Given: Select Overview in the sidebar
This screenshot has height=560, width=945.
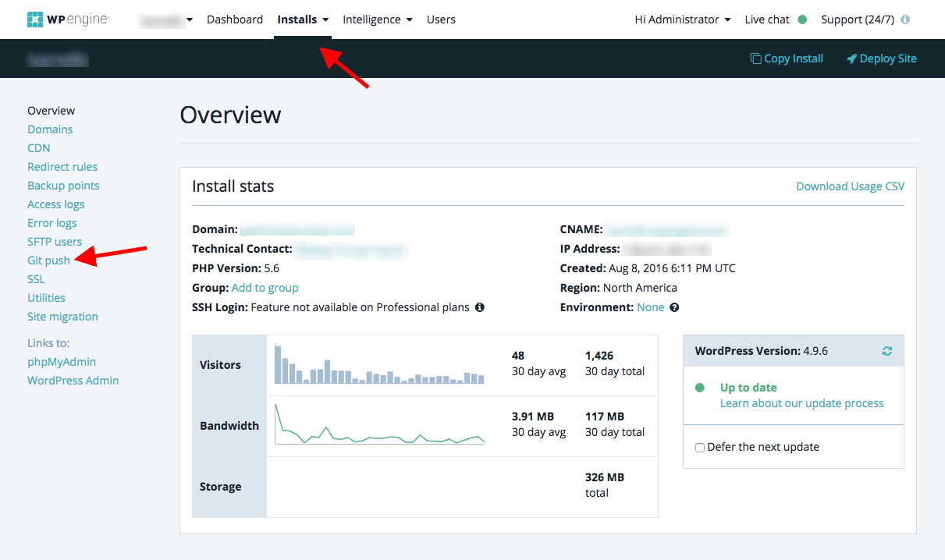Looking at the screenshot, I should click(x=52, y=111).
